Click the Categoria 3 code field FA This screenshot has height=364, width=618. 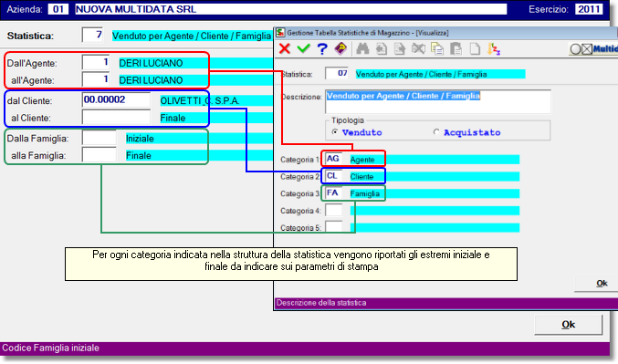point(333,193)
